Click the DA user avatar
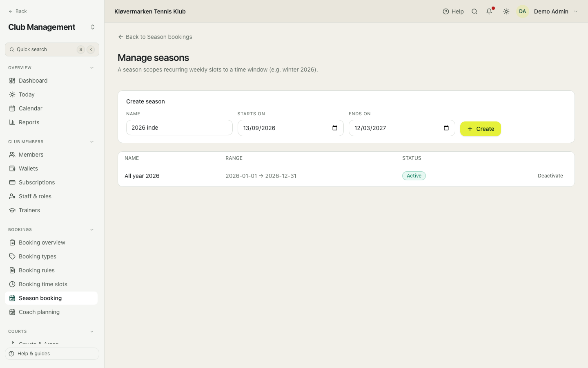588x368 pixels. (x=523, y=11)
